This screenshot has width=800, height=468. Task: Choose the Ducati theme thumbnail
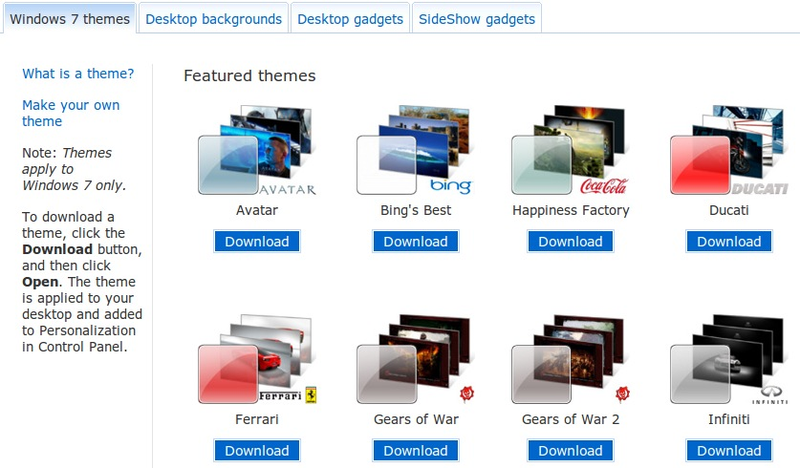[x=729, y=150]
